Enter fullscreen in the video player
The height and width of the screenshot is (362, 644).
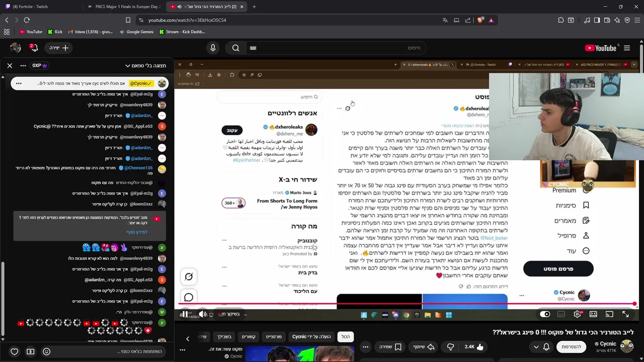[x=625, y=314]
